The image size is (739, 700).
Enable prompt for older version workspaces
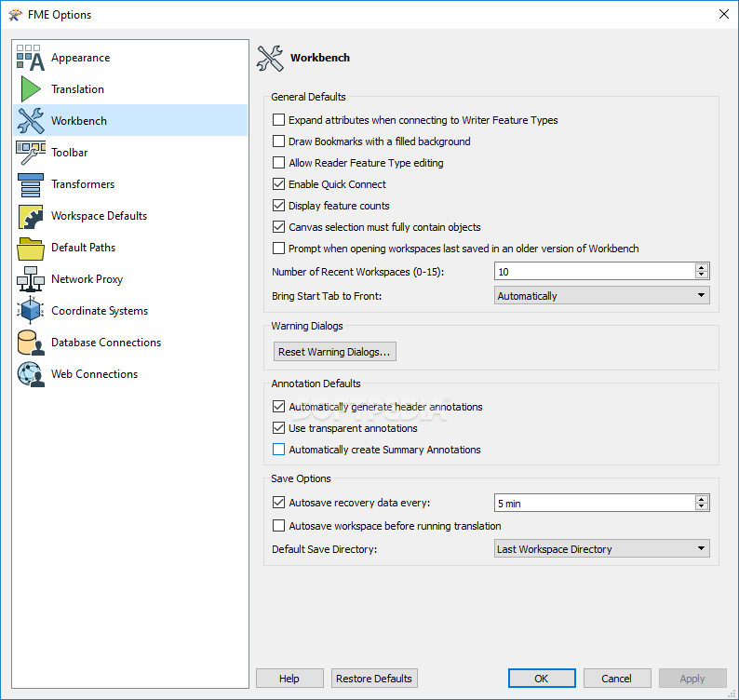(278, 248)
